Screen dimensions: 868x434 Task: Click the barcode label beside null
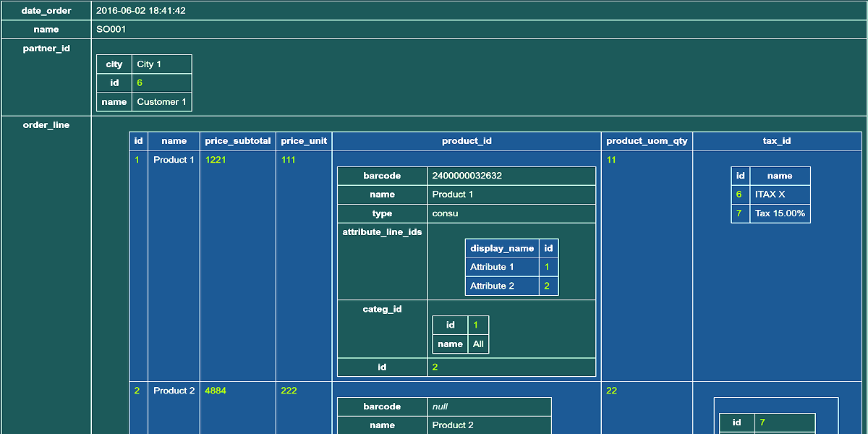[x=382, y=407]
